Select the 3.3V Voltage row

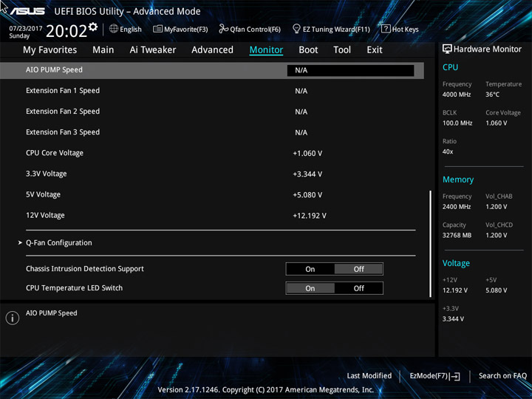[x=46, y=174]
